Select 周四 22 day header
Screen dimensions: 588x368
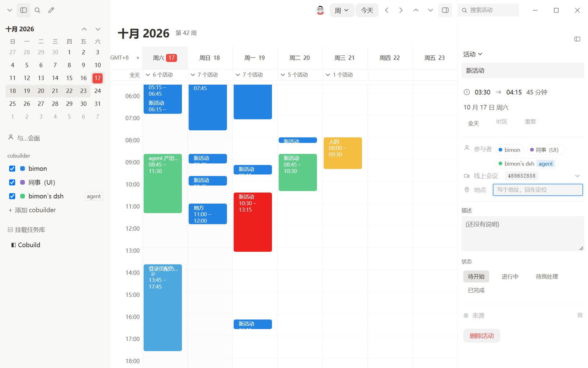tap(390, 58)
